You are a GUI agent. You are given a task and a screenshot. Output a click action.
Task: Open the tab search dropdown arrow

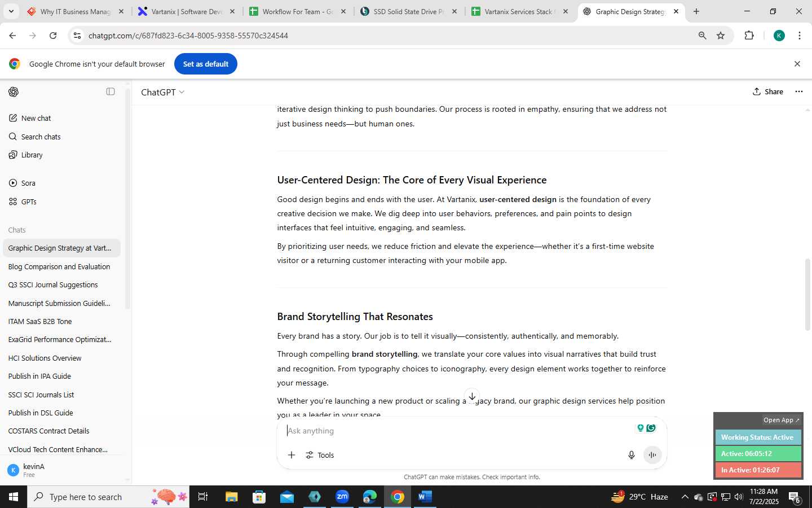[11, 11]
